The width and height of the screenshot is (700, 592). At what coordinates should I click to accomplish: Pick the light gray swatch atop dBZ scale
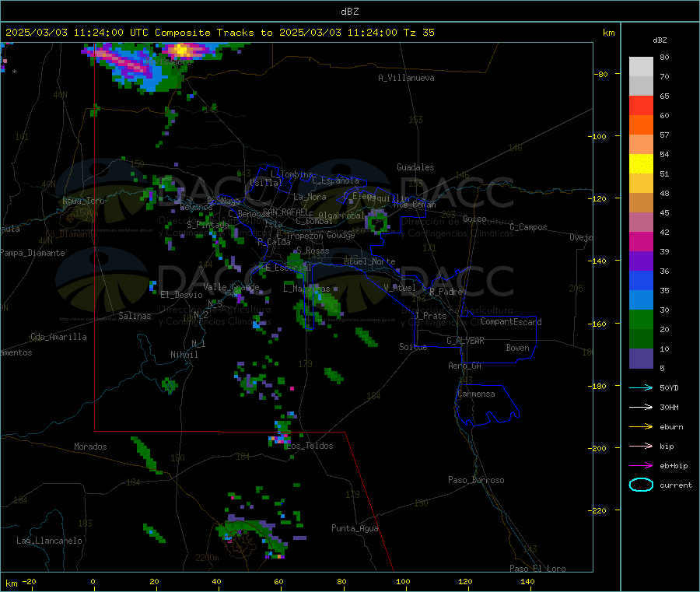(x=641, y=67)
